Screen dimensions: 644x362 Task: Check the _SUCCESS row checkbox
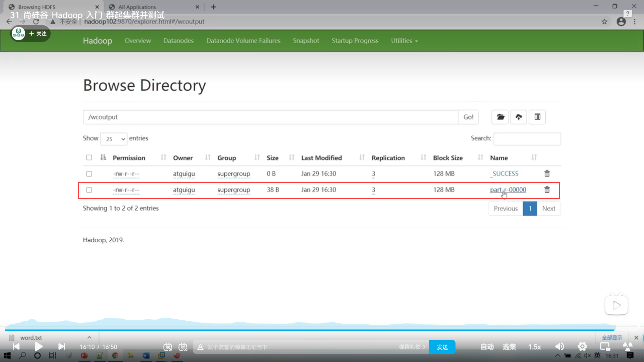(x=89, y=174)
